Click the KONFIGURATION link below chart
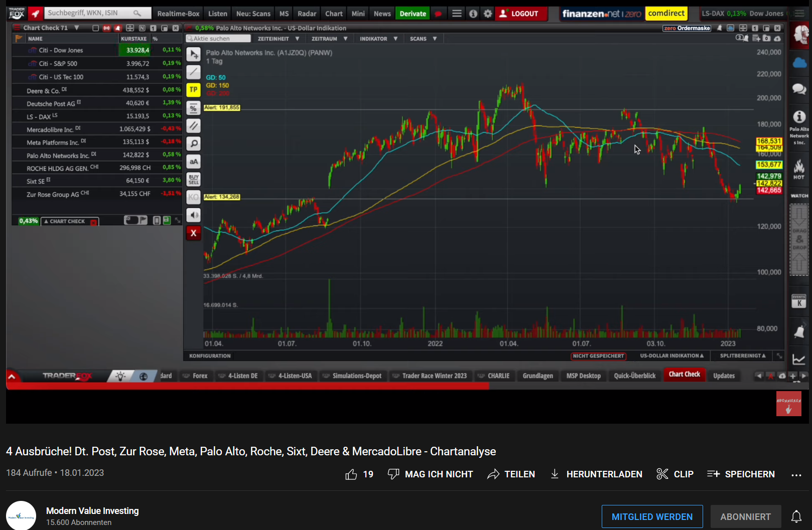812x530 pixels. tap(210, 356)
